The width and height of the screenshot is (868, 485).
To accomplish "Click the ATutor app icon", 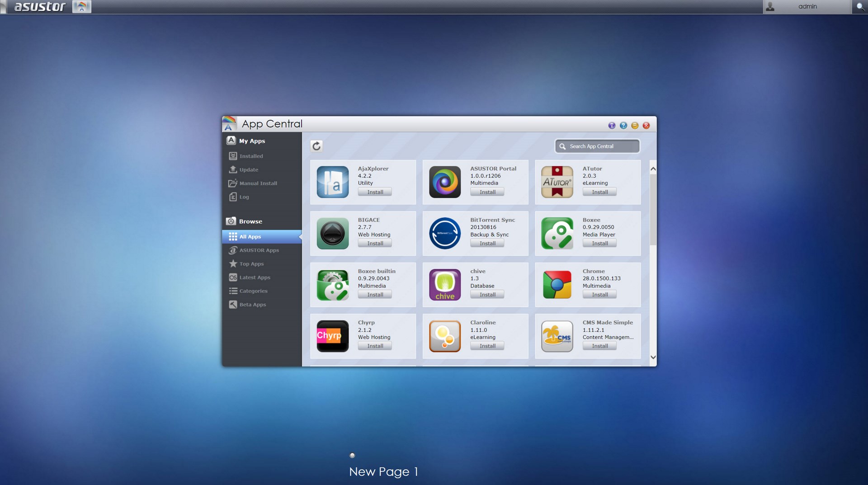I will (x=557, y=182).
